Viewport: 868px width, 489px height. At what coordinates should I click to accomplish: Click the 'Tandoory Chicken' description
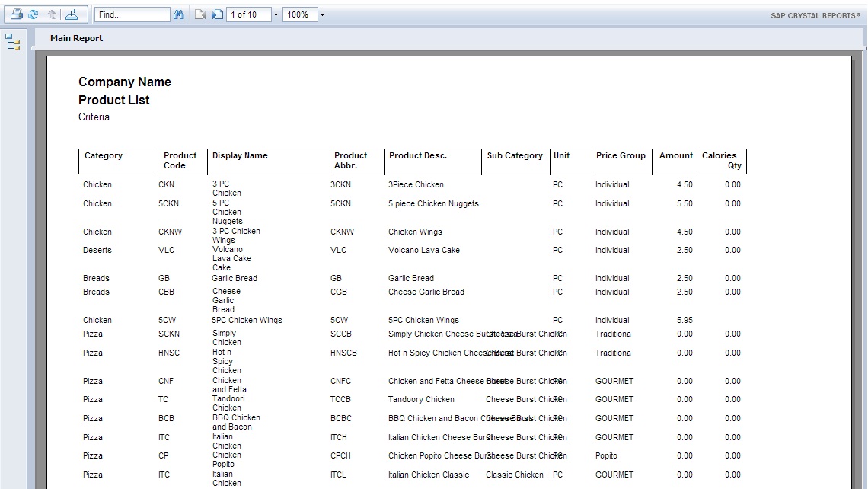pos(421,399)
